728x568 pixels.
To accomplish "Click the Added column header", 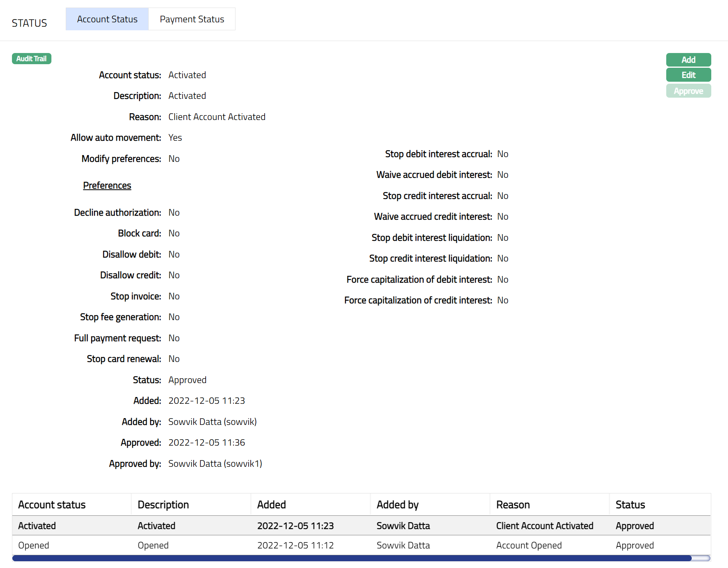I will click(x=271, y=505).
